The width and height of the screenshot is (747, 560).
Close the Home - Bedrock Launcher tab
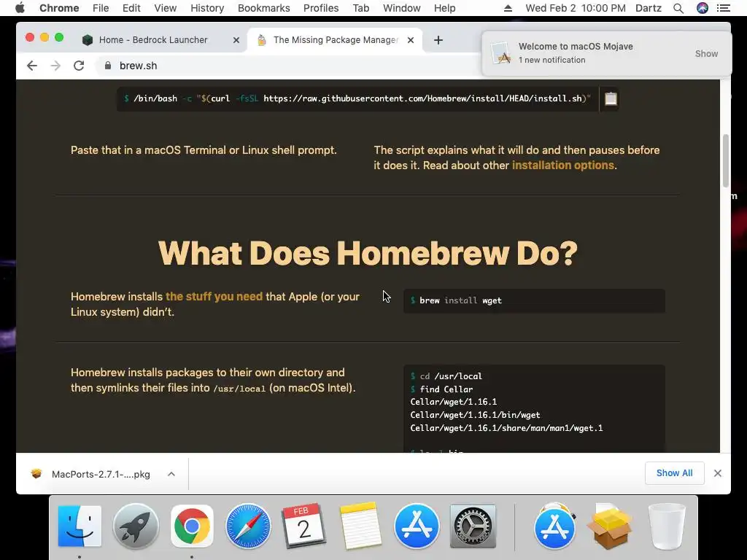click(x=236, y=40)
